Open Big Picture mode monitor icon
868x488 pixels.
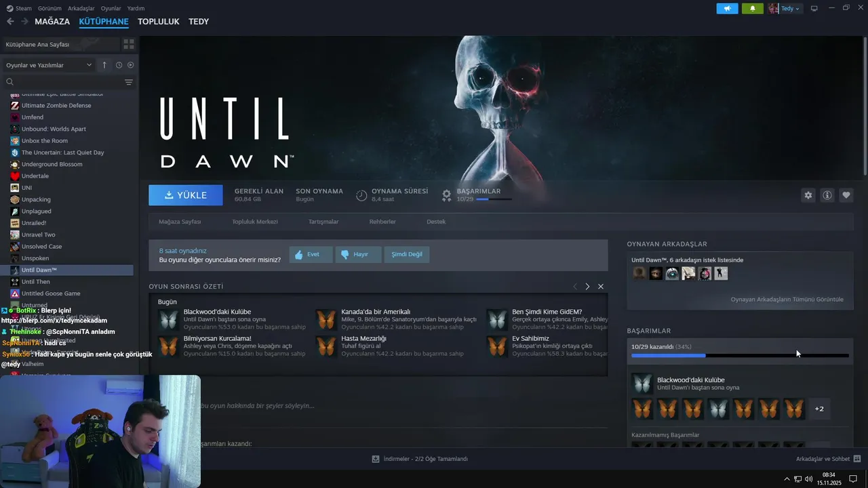814,8
